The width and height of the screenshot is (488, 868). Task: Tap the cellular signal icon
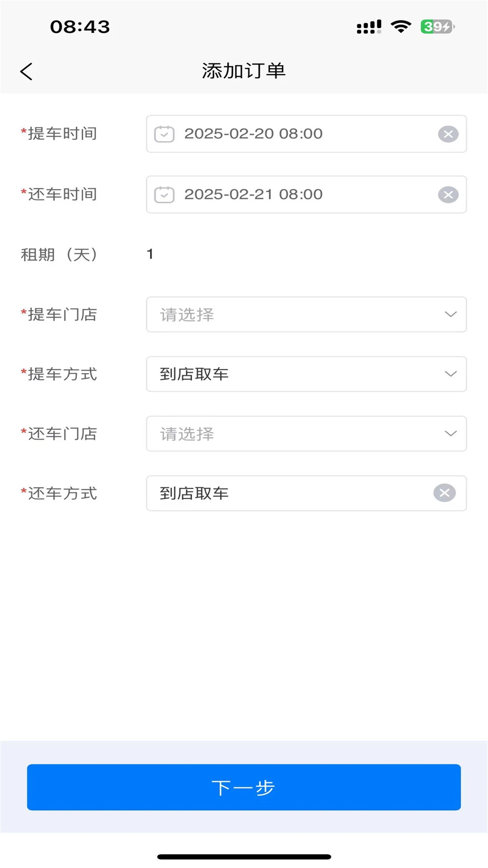pos(369,27)
